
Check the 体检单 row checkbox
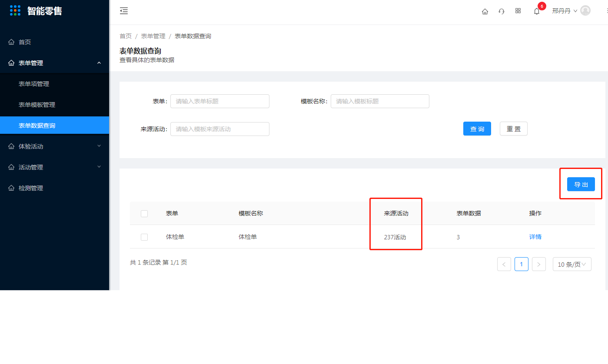point(144,237)
